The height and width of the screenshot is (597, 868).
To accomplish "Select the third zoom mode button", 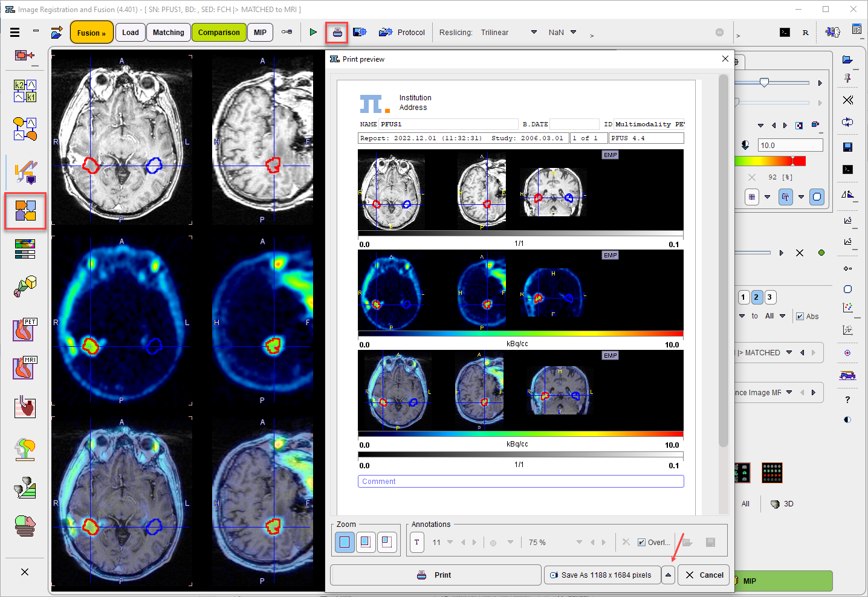I will click(387, 542).
